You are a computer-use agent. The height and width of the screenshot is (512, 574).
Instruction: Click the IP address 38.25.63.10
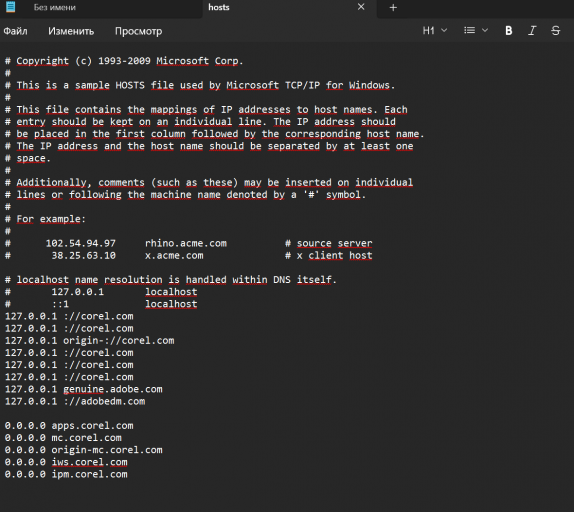pyautogui.click(x=83, y=255)
